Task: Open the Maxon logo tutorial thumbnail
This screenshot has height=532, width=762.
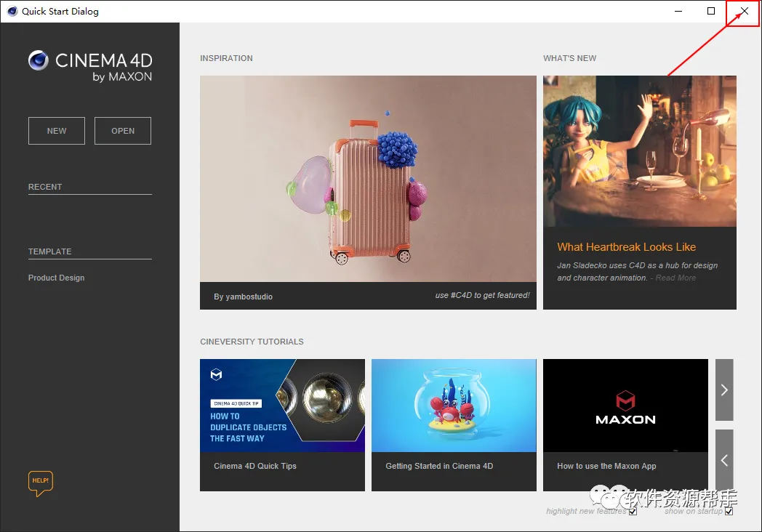Action: (x=625, y=406)
